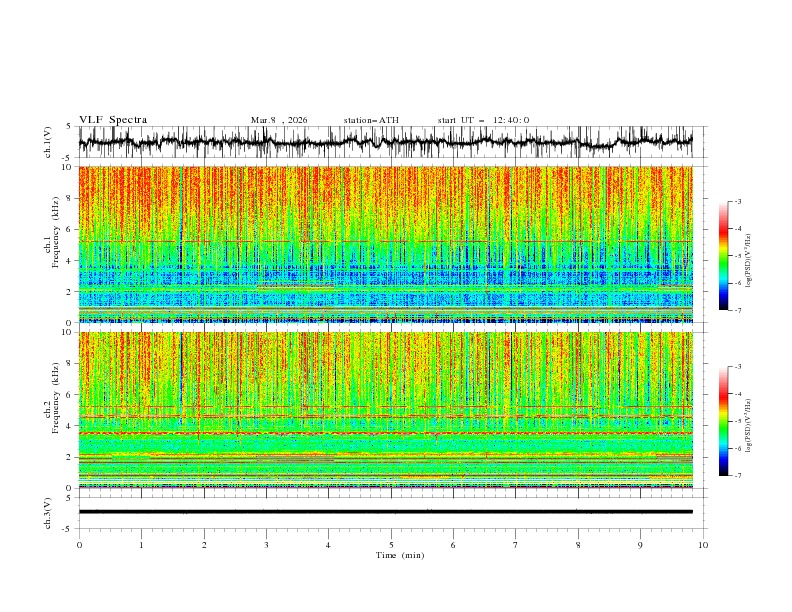Select the date label "Mar.8 , 2026"
The image size is (792, 612).
pos(279,120)
